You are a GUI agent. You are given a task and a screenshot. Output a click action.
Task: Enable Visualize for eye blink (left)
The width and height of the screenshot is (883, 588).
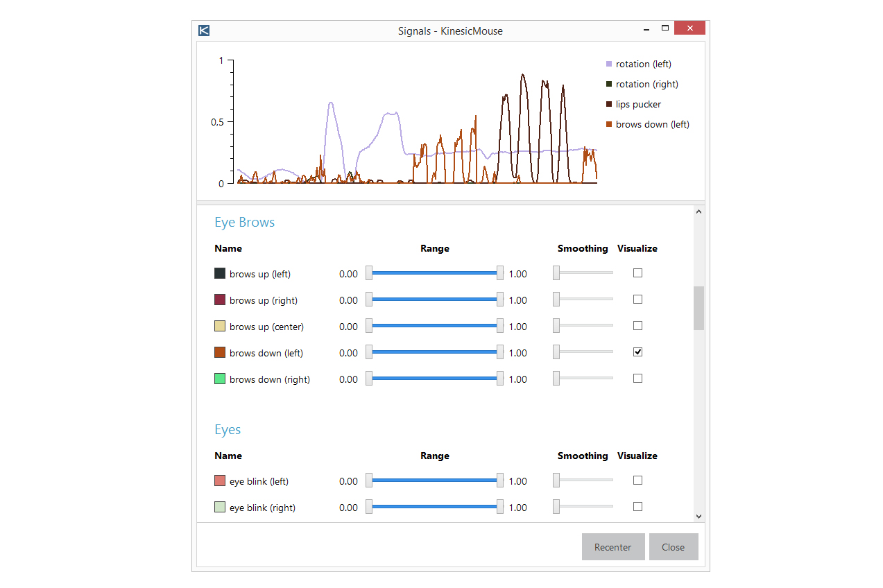tap(637, 481)
